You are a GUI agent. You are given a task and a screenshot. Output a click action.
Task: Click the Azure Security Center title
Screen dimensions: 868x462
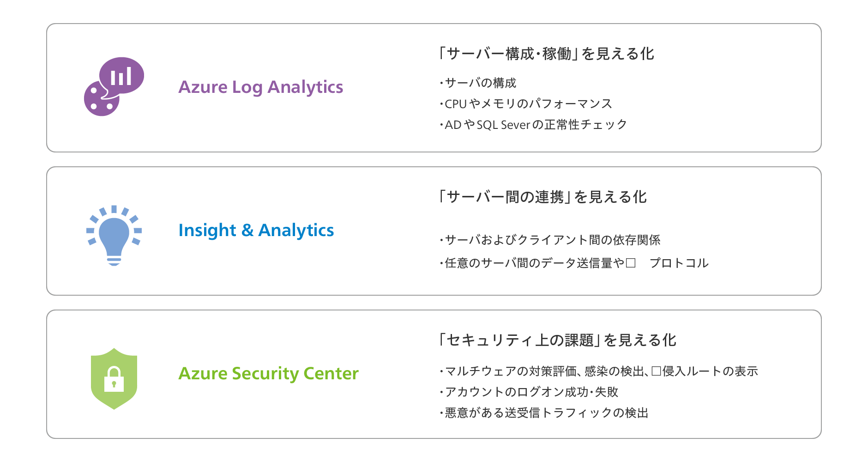[x=268, y=374]
